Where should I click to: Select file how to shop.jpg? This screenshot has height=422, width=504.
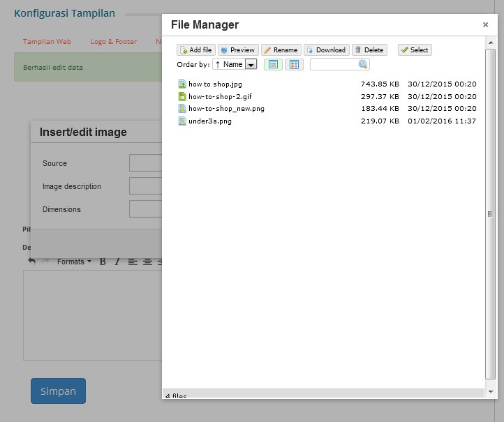(x=215, y=84)
